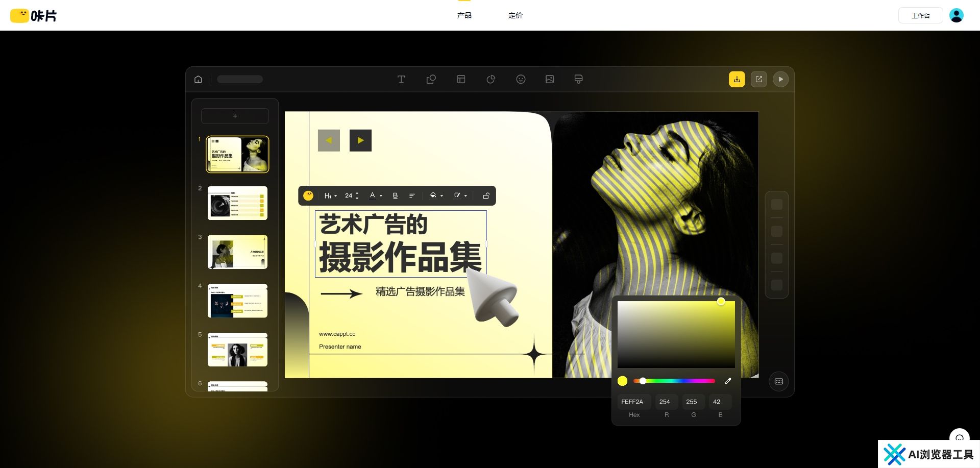This screenshot has width=980, height=468.
Task: Click the 工作台 button
Action: tap(920, 15)
